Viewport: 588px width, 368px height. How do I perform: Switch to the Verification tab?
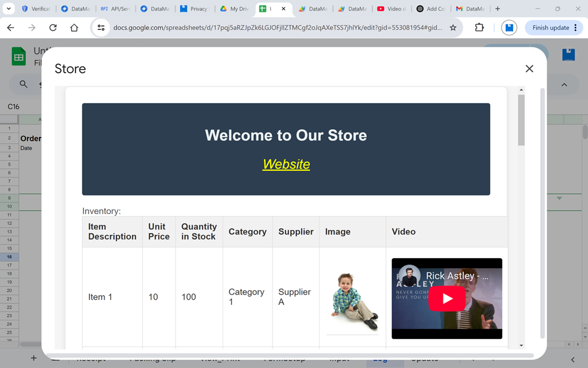(x=36, y=9)
